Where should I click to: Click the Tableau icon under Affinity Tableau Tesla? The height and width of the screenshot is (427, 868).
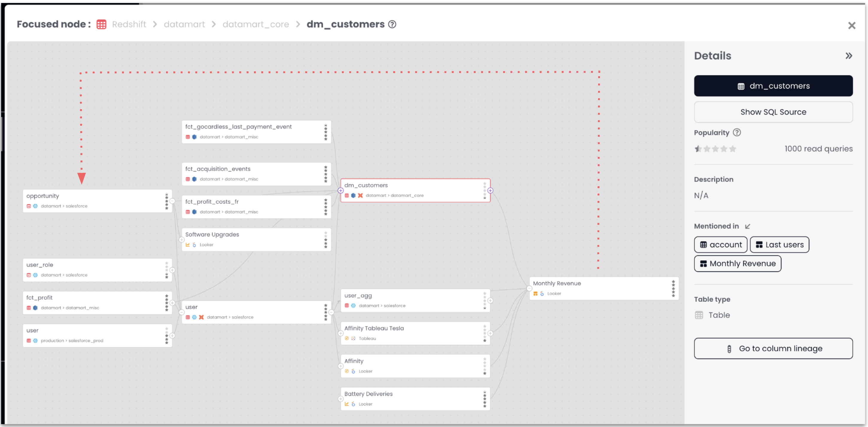[x=353, y=338]
